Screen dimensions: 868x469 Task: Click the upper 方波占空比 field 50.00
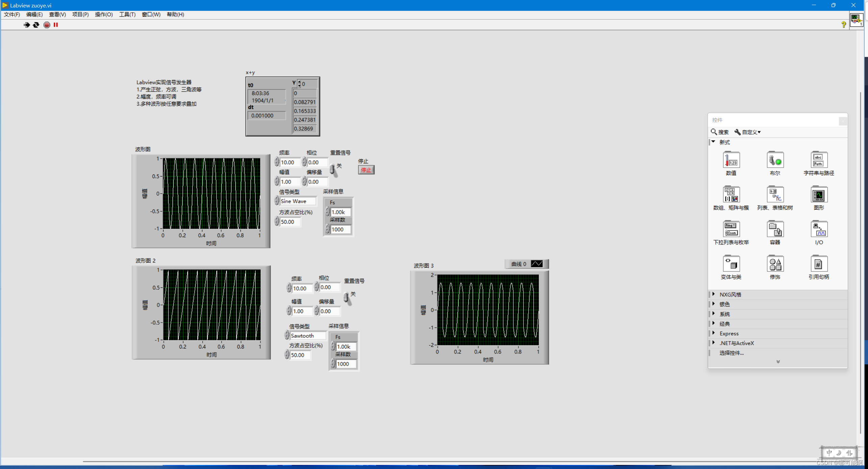(290, 222)
